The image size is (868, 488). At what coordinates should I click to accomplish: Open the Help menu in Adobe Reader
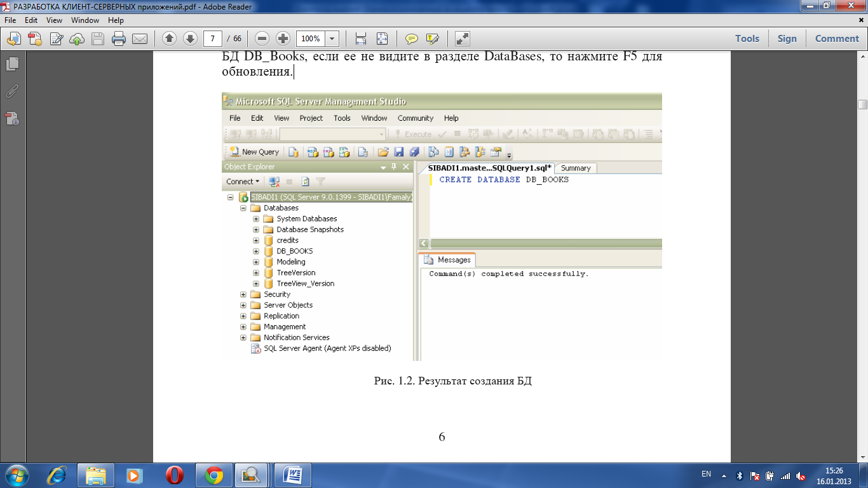click(116, 20)
